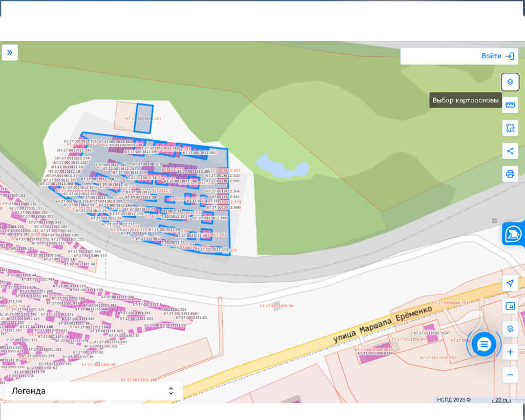Open the basemap selection layers button
The height and width of the screenshot is (420, 525).
coord(510,82)
